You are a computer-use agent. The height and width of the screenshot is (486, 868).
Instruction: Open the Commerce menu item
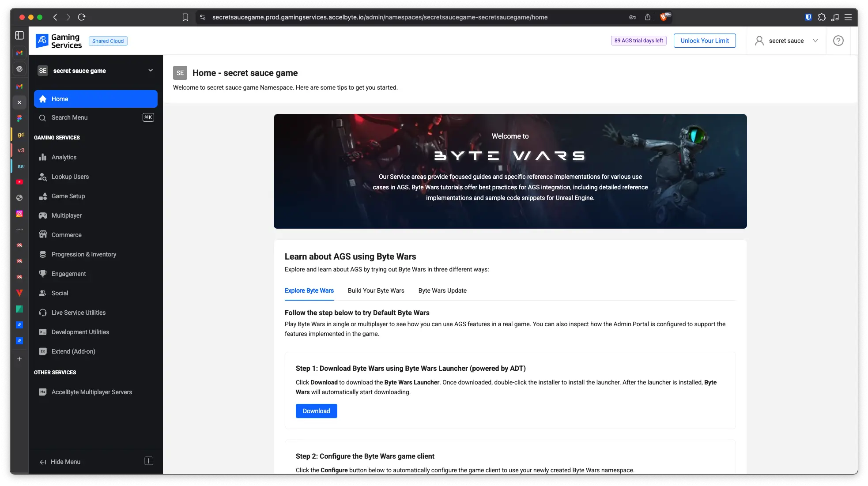(x=96, y=235)
